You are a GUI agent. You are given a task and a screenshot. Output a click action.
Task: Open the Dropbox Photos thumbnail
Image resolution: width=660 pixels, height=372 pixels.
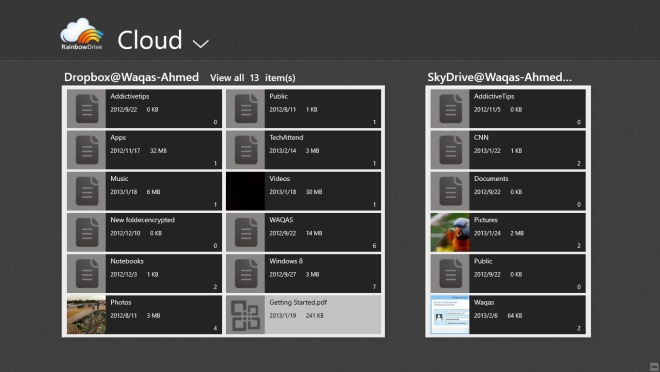coord(87,314)
